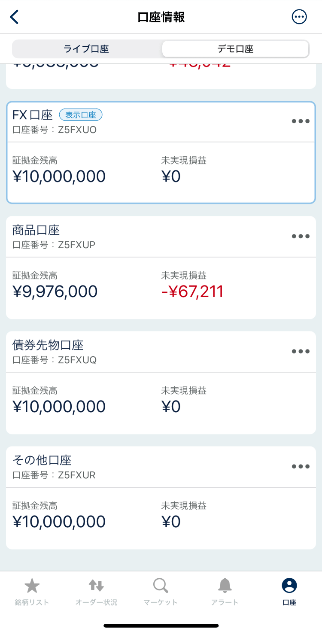Tap the 表示口座 badge
This screenshot has height=644, width=322.
click(x=81, y=115)
